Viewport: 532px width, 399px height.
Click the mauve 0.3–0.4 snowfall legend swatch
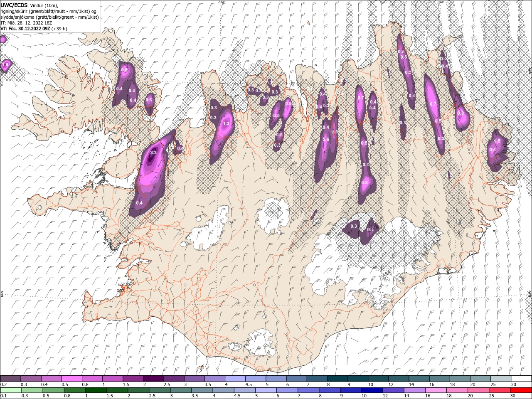(32, 379)
